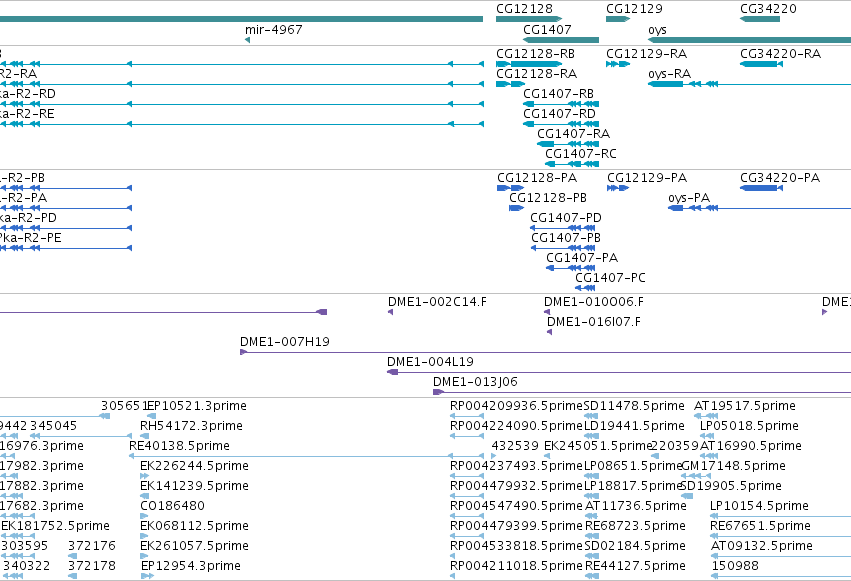Click protein CG34220-PA

(x=780, y=178)
